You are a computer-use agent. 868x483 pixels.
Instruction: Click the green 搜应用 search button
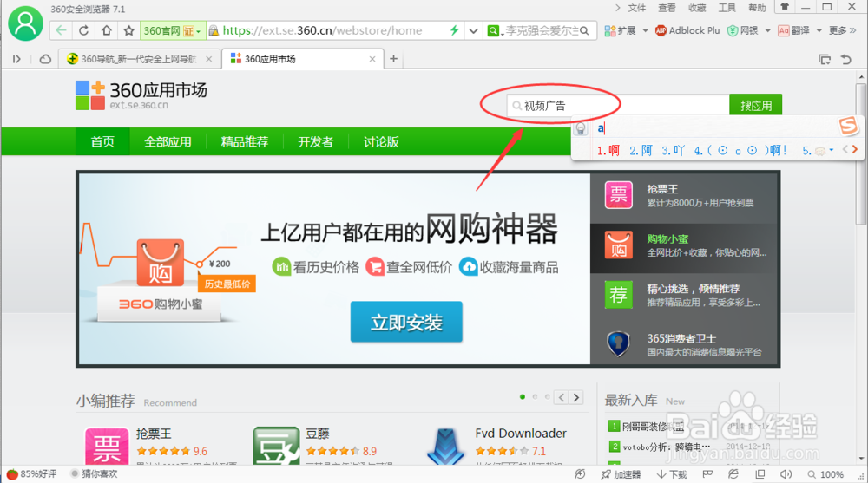(x=756, y=105)
